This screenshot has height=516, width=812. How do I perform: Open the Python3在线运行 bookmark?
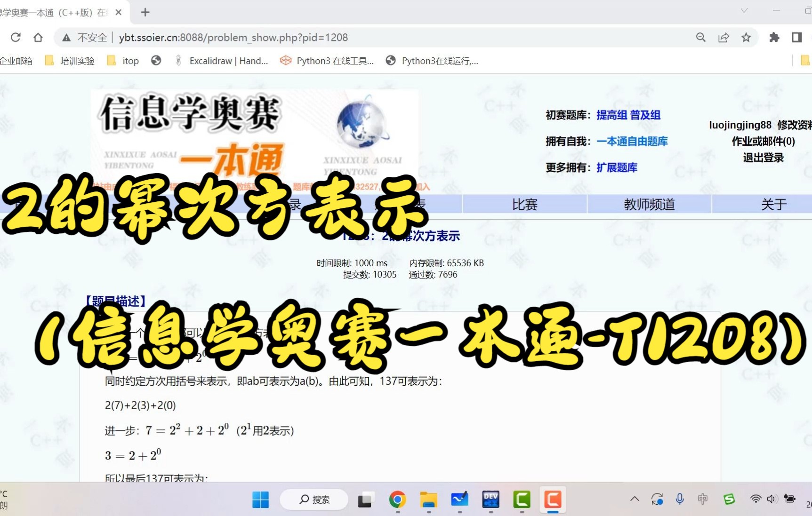click(x=432, y=61)
